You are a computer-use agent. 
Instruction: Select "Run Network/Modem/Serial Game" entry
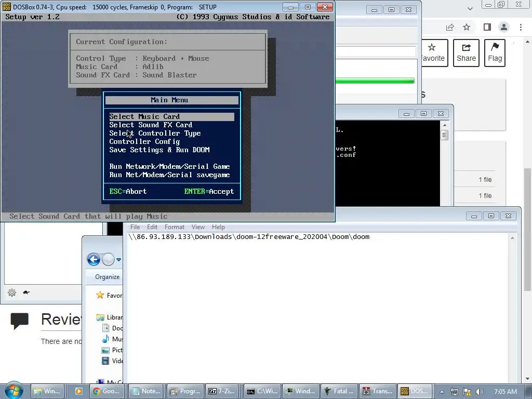[170, 167]
